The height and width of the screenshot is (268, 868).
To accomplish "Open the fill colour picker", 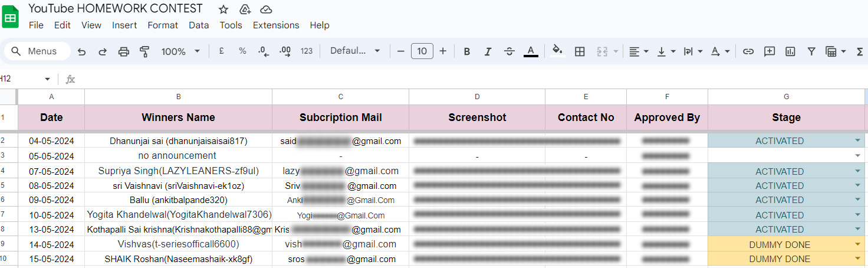I will (557, 51).
